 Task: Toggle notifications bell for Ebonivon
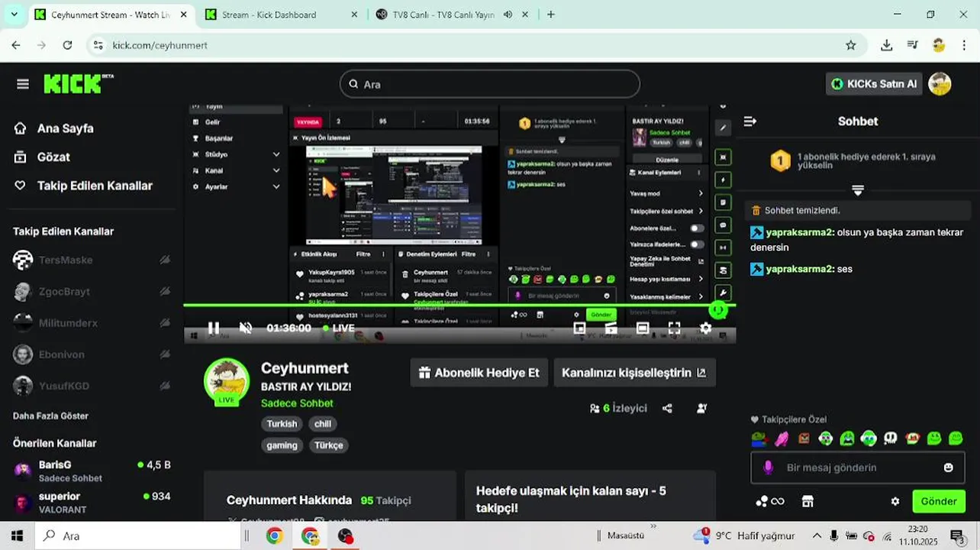point(165,354)
